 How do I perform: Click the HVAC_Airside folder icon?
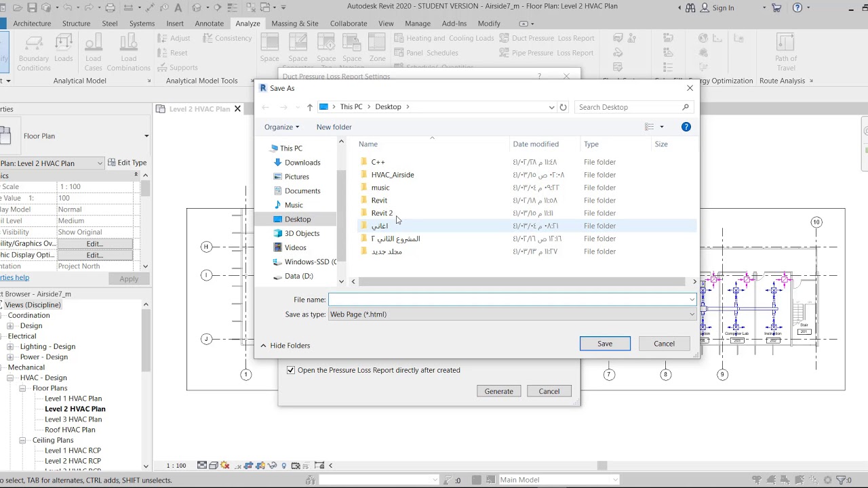point(364,175)
